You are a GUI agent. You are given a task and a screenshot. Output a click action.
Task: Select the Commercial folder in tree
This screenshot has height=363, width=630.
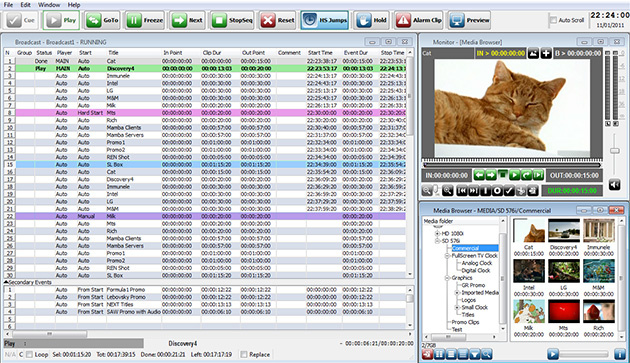click(475, 248)
